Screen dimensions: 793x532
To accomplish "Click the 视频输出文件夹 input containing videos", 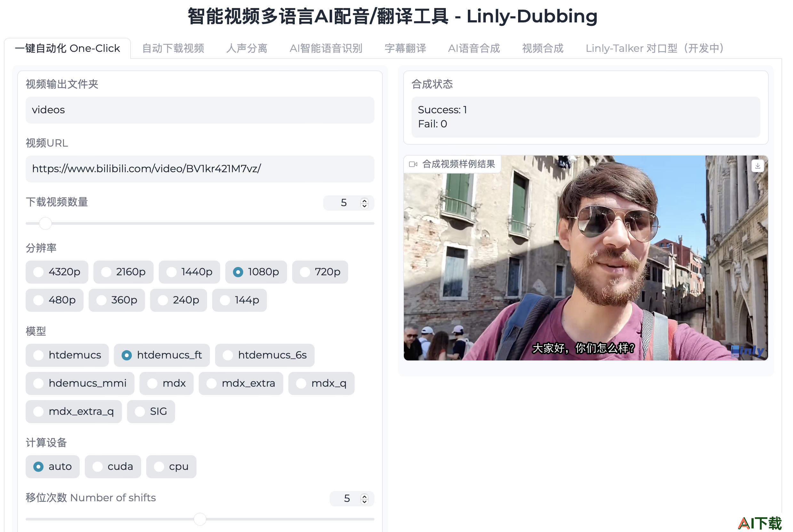I will click(200, 110).
